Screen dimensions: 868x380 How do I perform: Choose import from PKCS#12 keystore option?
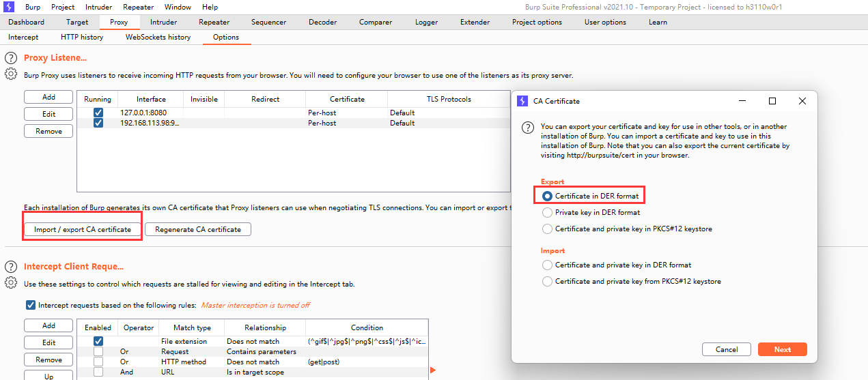[x=547, y=281]
